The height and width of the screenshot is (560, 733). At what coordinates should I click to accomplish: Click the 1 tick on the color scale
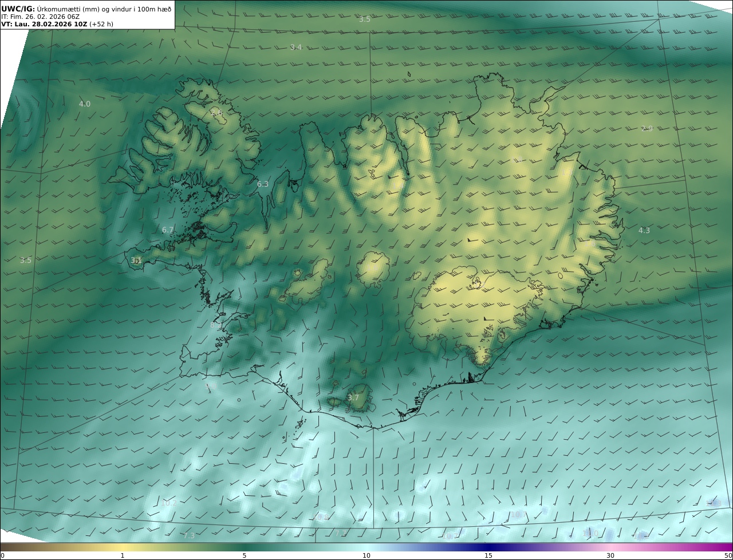pos(123,555)
